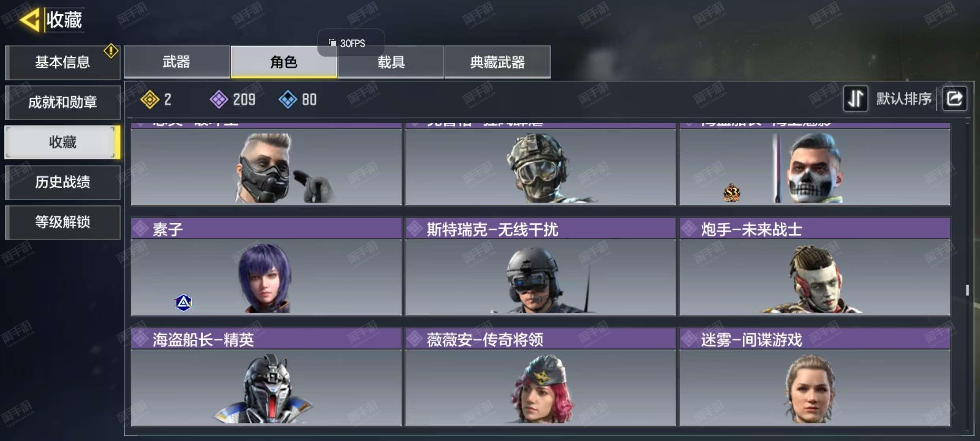The width and height of the screenshot is (980, 441).
Task: Click the character list vertical scrollbar
Action: click(x=967, y=290)
